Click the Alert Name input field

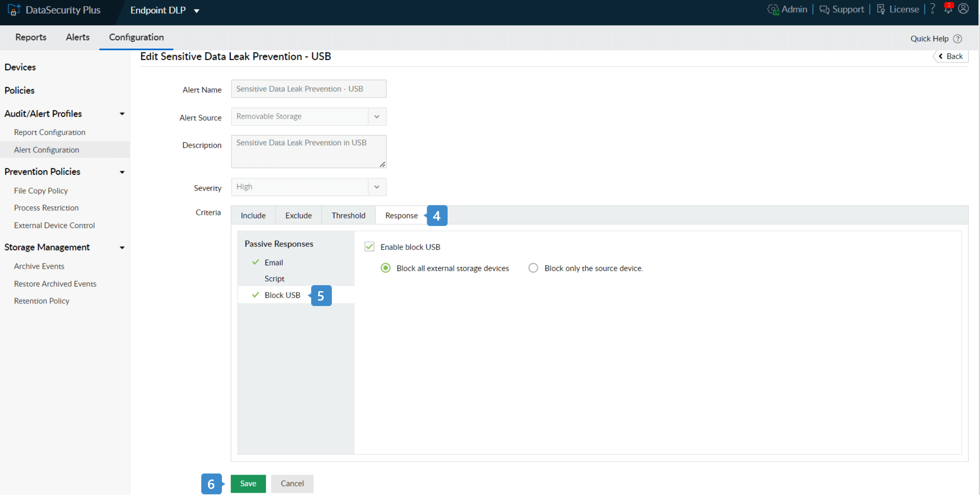[x=309, y=89]
